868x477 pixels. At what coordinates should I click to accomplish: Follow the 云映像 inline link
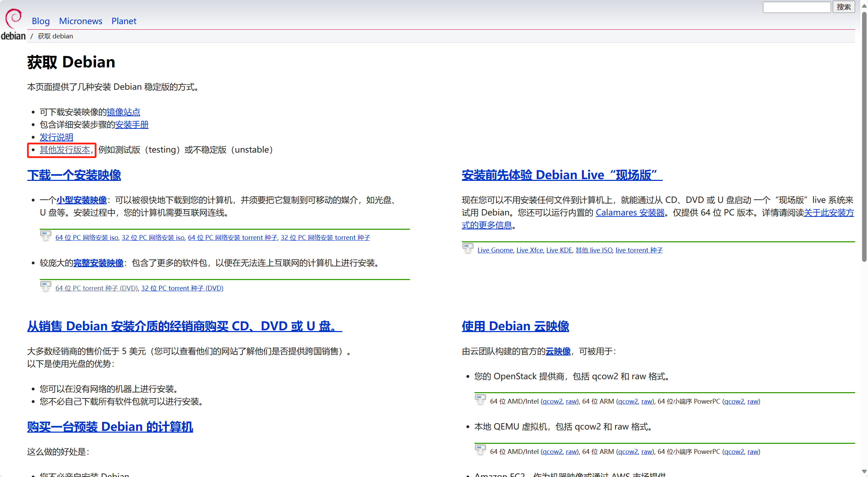point(558,351)
